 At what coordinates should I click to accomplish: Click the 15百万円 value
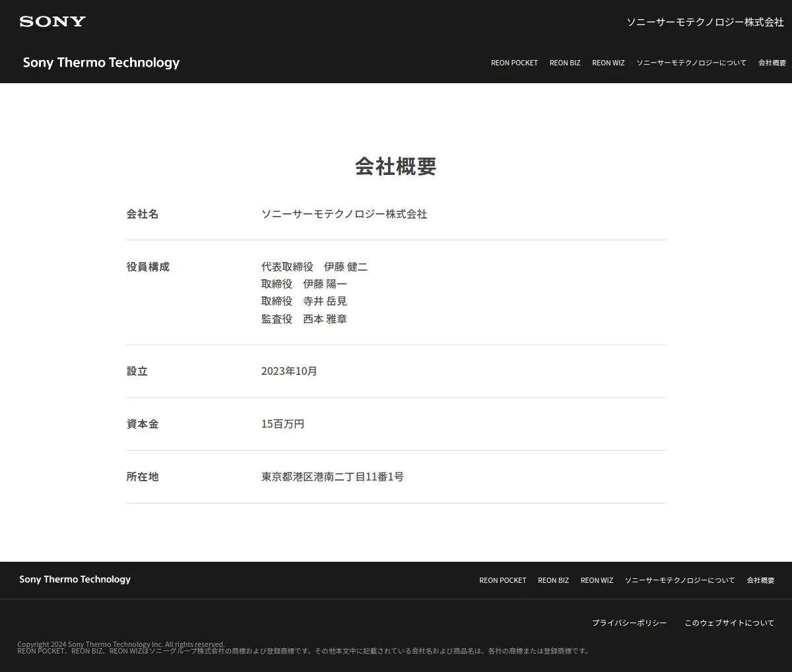pyautogui.click(x=282, y=424)
